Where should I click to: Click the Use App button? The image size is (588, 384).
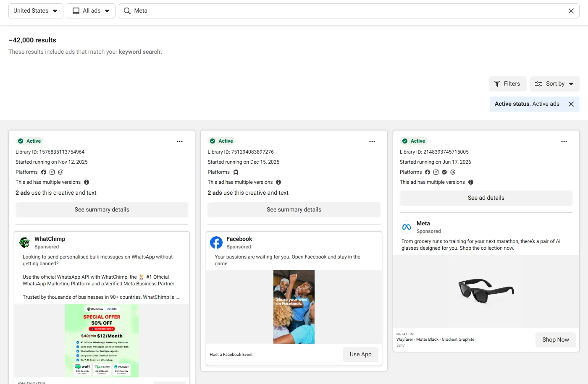click(361, 355)
